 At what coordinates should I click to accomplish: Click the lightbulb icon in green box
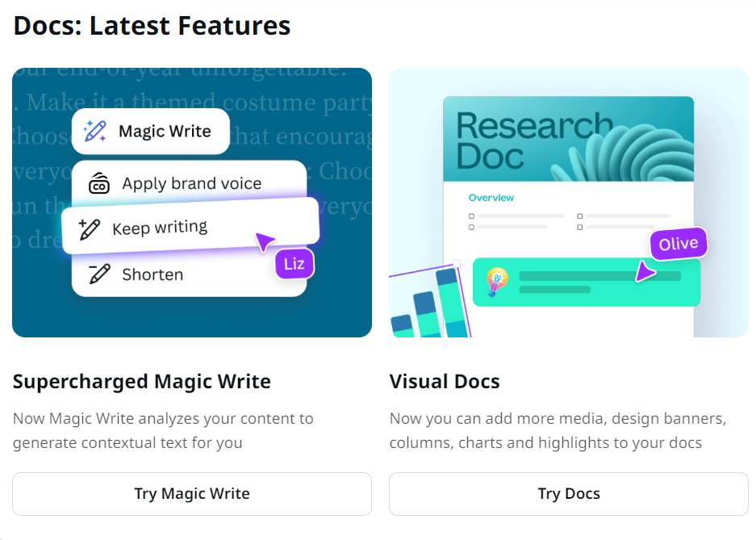click(497, 282)
